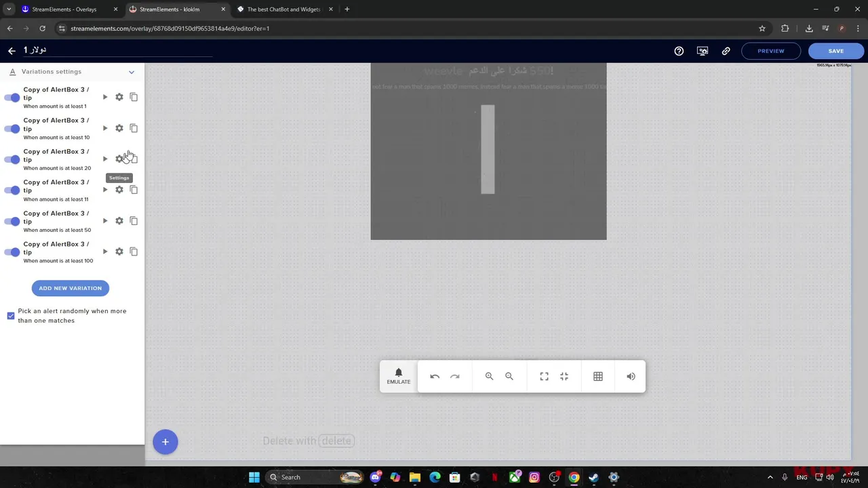Click the SAVE button
The height and width of the screenshot is (488, 868).
coord(836,51)
